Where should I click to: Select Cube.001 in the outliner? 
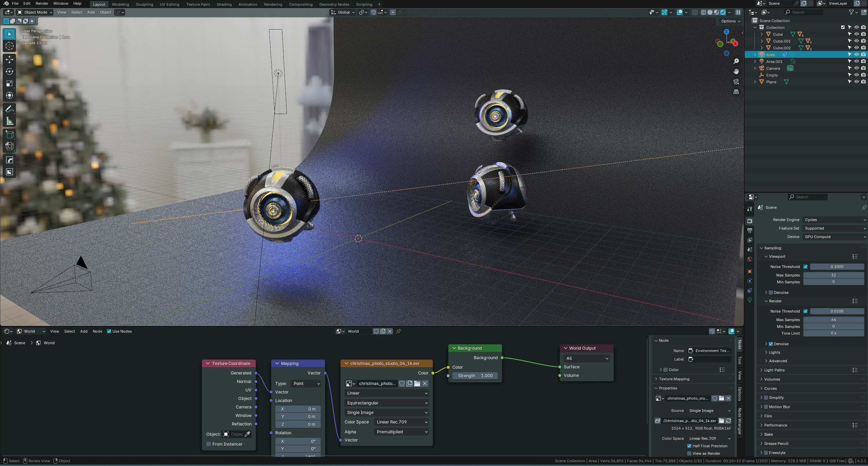click(x=782, y=41)
